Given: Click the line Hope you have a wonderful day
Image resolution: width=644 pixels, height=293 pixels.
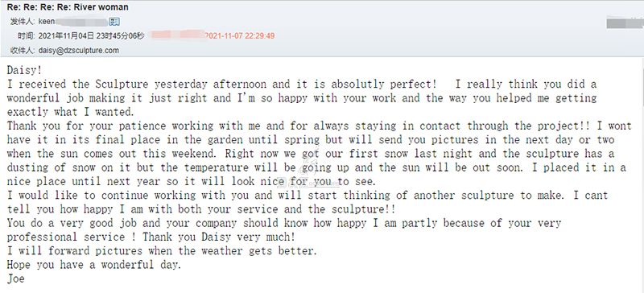Looking at the screenshot, I should coord(94,265).
